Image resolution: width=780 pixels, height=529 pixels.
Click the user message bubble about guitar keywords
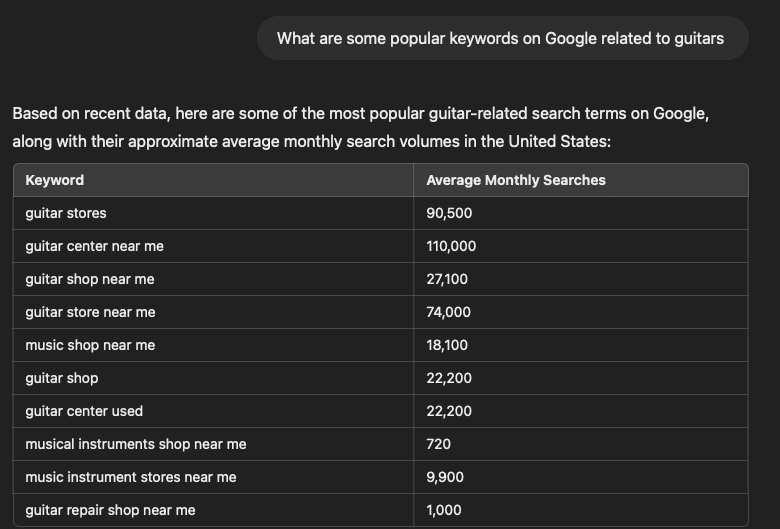500,38
